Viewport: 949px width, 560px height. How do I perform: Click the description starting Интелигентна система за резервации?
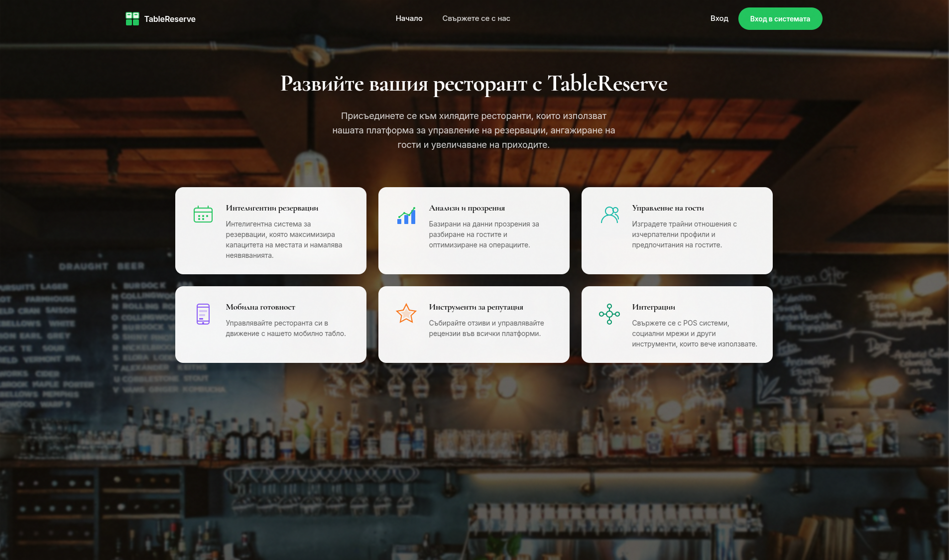point(284,240)
